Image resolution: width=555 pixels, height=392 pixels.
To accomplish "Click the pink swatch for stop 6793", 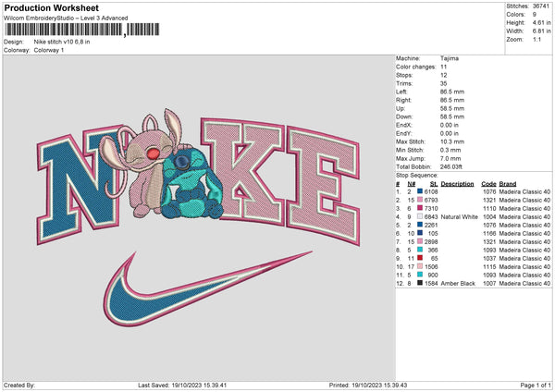I will pos(420,200).
